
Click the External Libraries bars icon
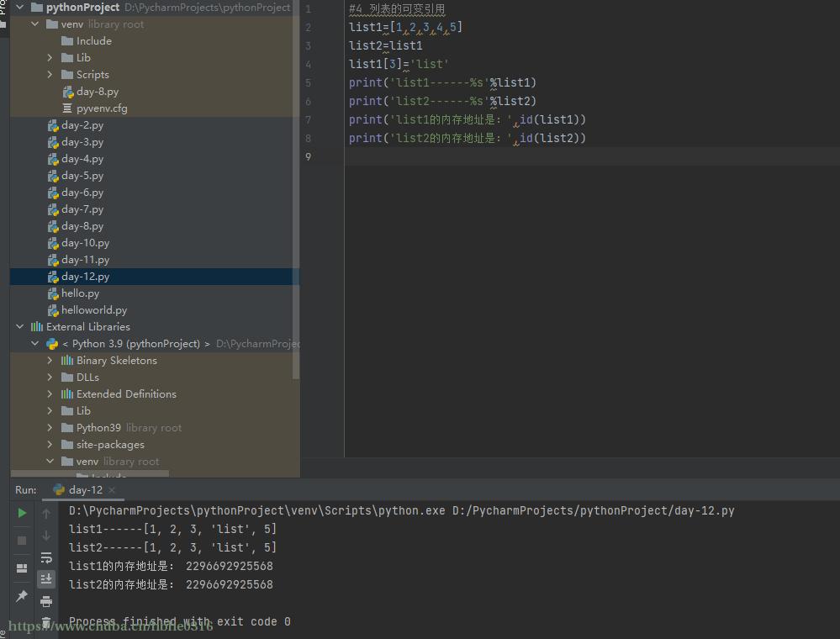(x=36, y=326)
